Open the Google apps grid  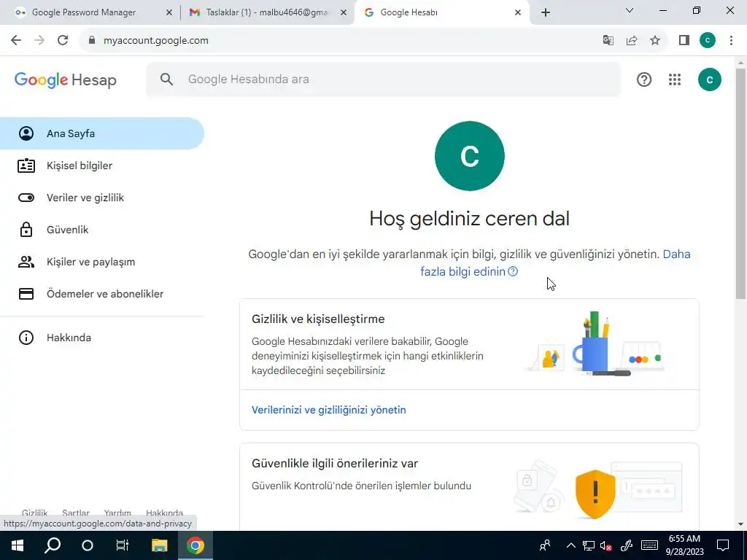tap(675, 79)
